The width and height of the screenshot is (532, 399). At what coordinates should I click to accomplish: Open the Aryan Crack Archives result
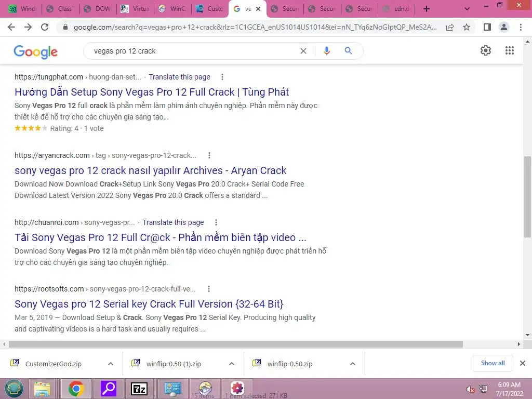(150, 170)
